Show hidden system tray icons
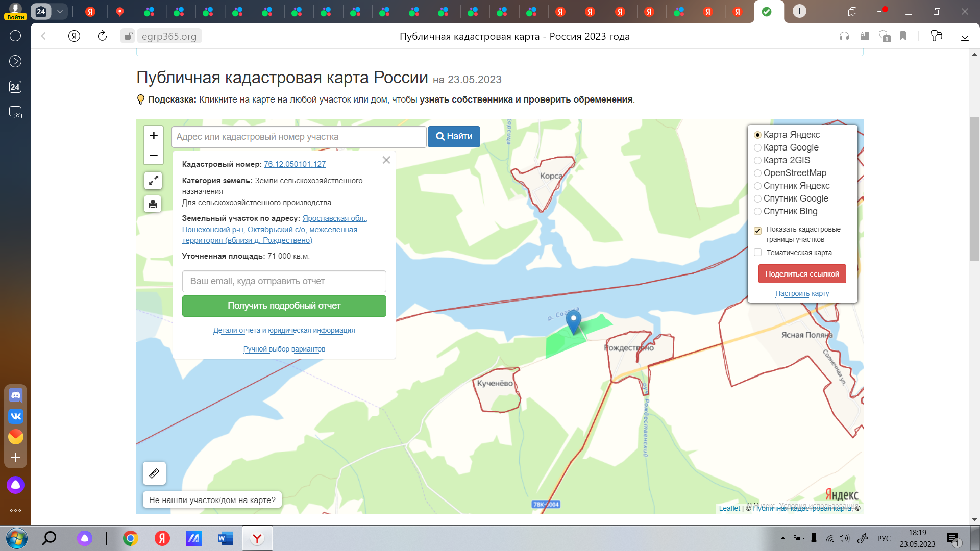The height and width of the screenshot is (551, 980). (x=783, y=538)
